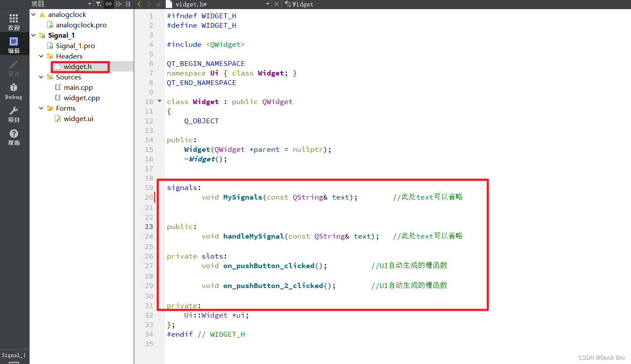Open 项目 (Projects) mode
The width and height of the screenshot is (631, 364).
coord(14,115)
